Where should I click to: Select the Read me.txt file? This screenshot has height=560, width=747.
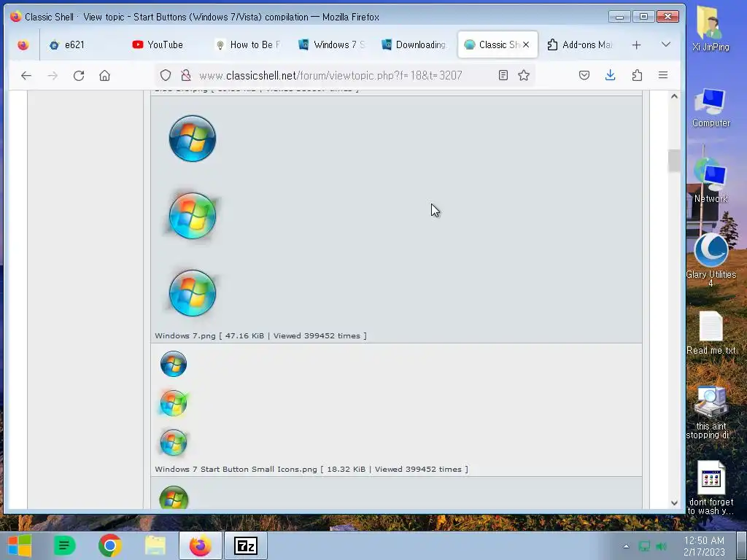point(711,332)
